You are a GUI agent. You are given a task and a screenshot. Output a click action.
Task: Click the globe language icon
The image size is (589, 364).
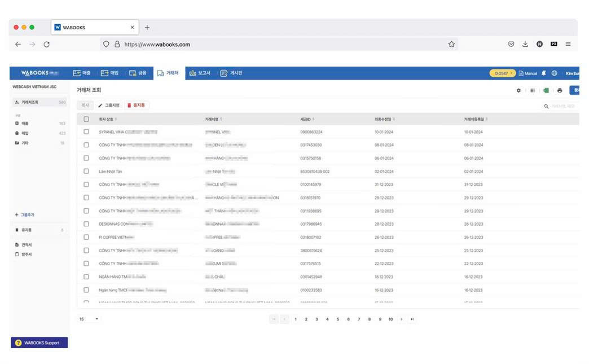tap(554, 73)
